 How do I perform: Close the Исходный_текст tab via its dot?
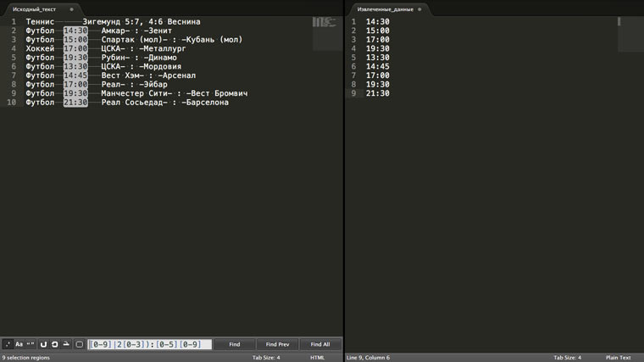(x=71, y=9)
